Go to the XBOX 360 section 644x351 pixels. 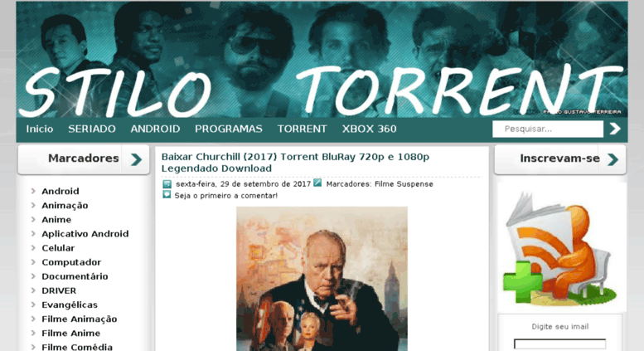point(369,129)
